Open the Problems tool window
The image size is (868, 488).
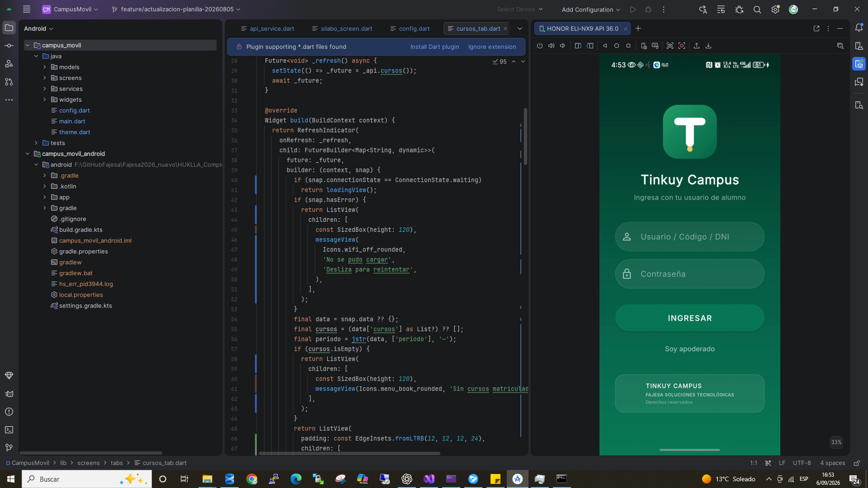(9, 412)
